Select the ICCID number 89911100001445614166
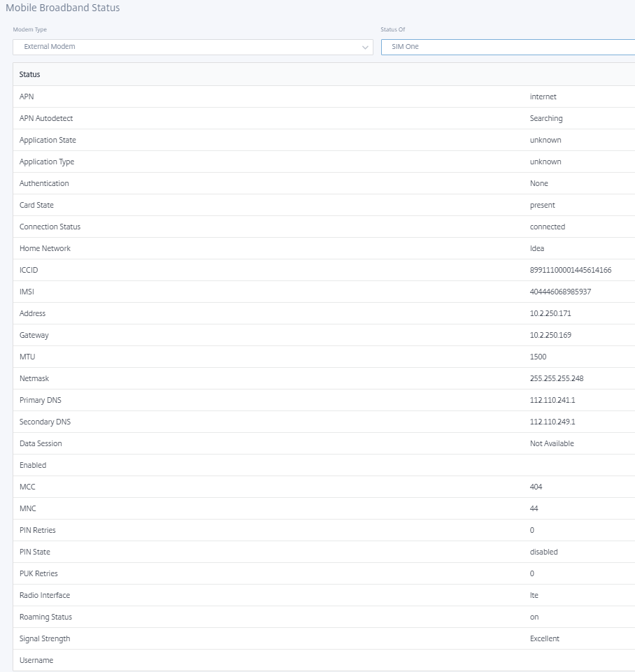The width and height of the screenshot is (635, 672). coord(570,270)
